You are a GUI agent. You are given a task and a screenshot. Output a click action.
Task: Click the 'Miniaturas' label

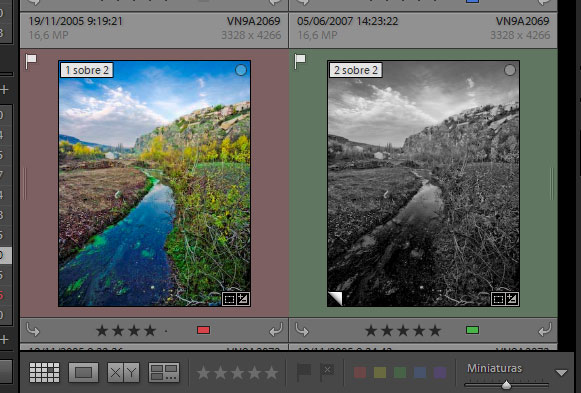coord(494,368)
